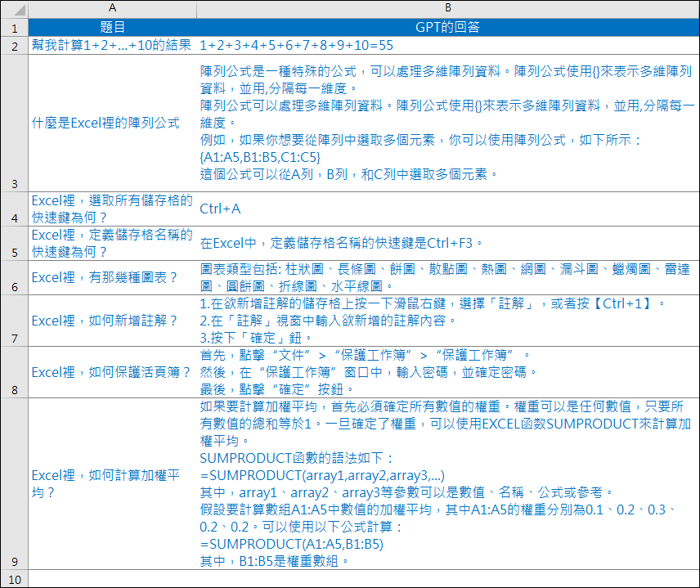Select question cell about 計算加權平均
The image size is (700, 588).
(x=113, y=483)
